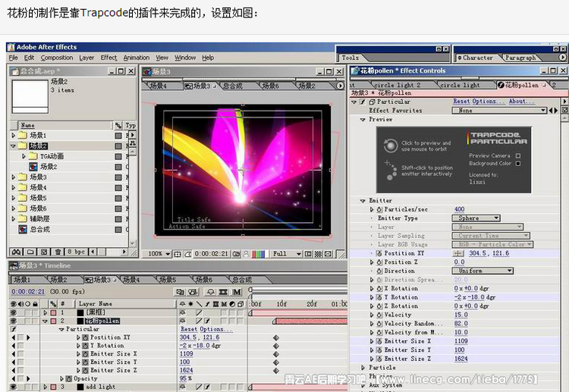Screen dimensions: 569x392
Task: Hide layer 1 黑框 with eye icon
Action: (x=14, y=312)
